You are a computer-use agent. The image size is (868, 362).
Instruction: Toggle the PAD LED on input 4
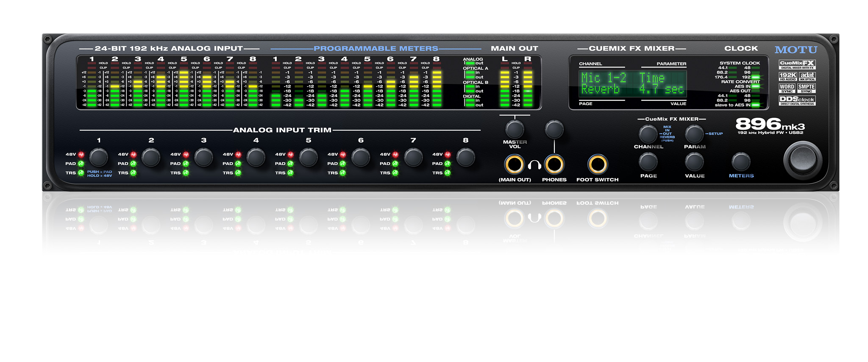[238, 164]
